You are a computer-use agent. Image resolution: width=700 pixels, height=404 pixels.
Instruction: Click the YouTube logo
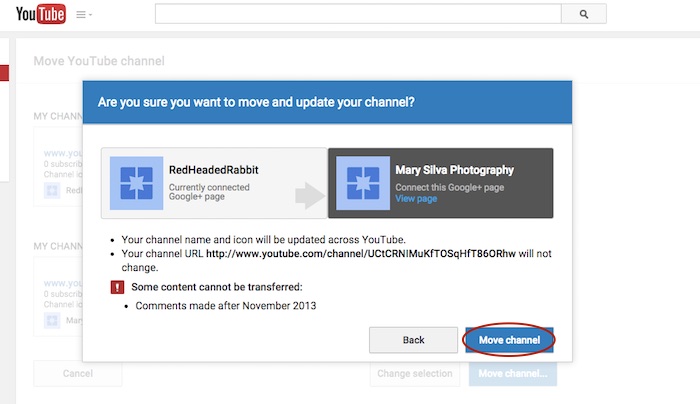point(40,15)
